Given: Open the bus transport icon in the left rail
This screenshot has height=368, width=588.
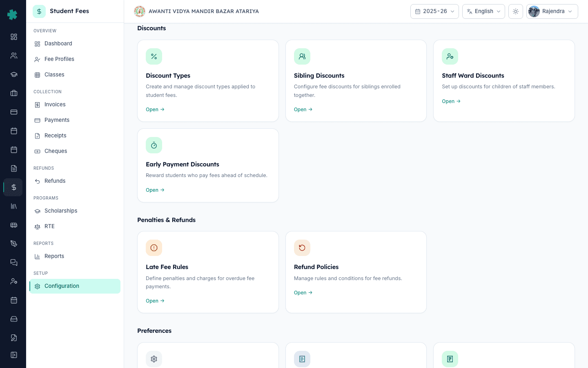Looking at the screenshot, I should coord(14,225).
